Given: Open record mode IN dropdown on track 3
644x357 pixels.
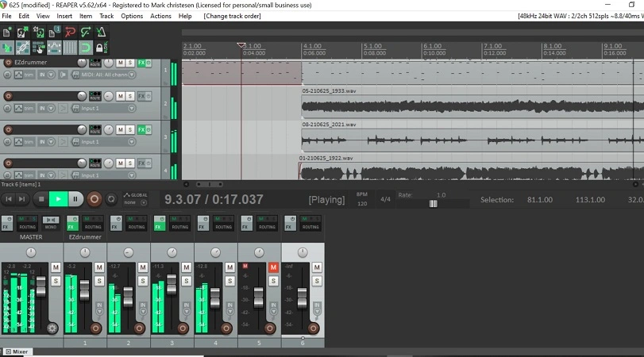Looking at the screenshot, I should pos(51,142).
